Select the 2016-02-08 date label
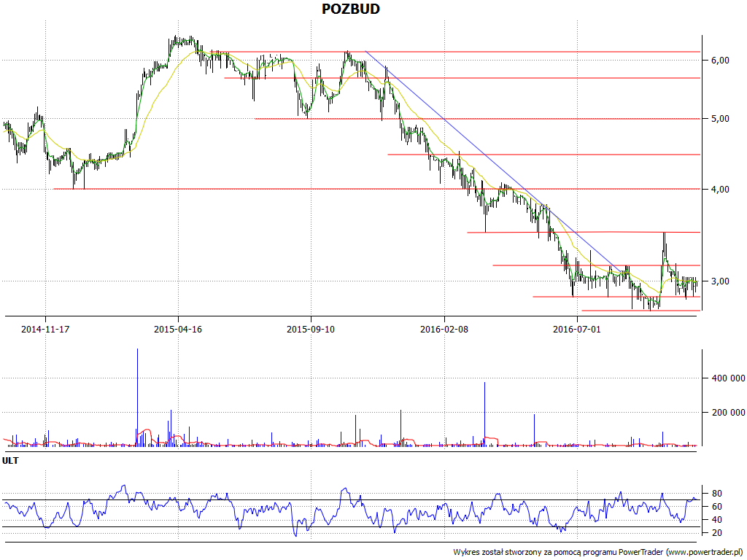Viewport: 747px width, 560px height. tap(444, 329)
